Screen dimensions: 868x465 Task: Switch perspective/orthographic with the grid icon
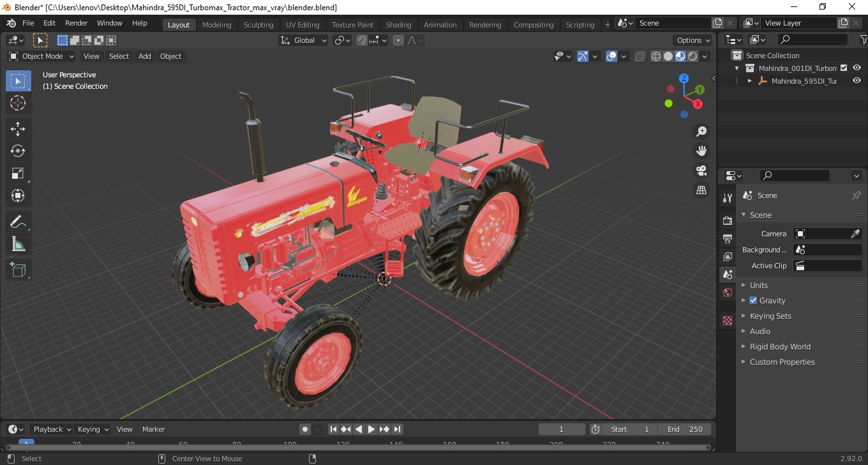click(x=701, y=190)
